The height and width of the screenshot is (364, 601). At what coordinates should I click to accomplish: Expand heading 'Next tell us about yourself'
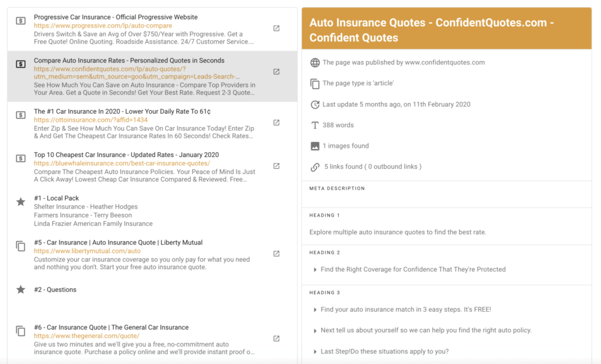pyautogui.click(x=315, y=331)
